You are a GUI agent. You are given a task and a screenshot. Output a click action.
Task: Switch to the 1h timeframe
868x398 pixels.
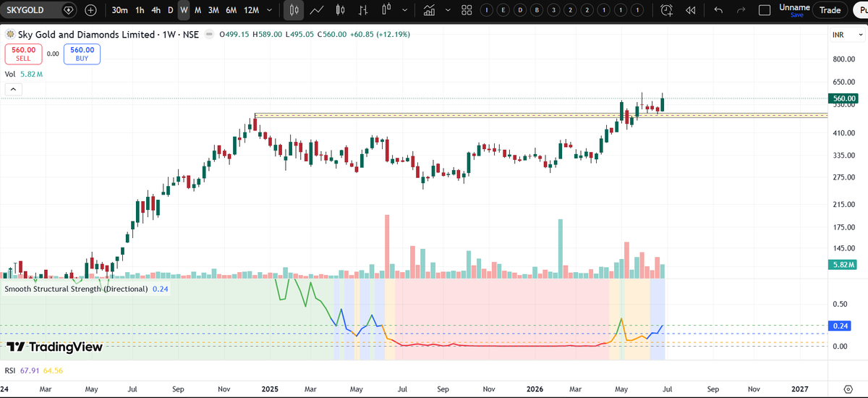click(x=139, y=10)
